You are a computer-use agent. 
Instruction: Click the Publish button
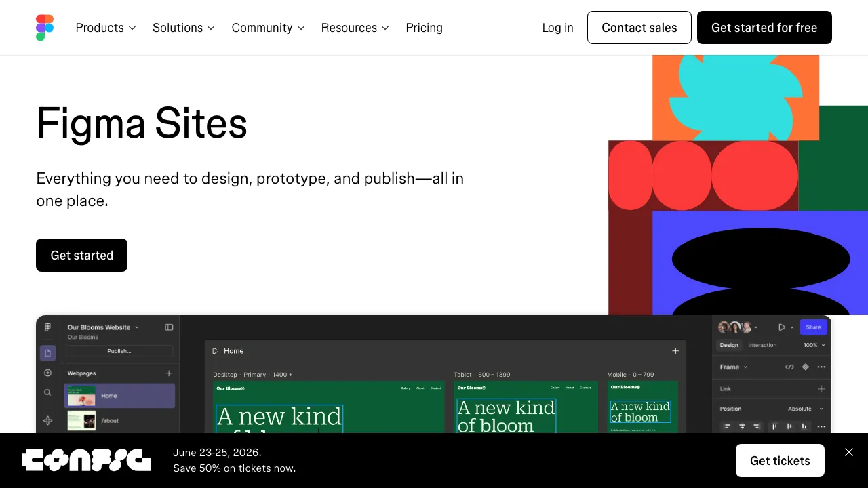tap(119, 350)
